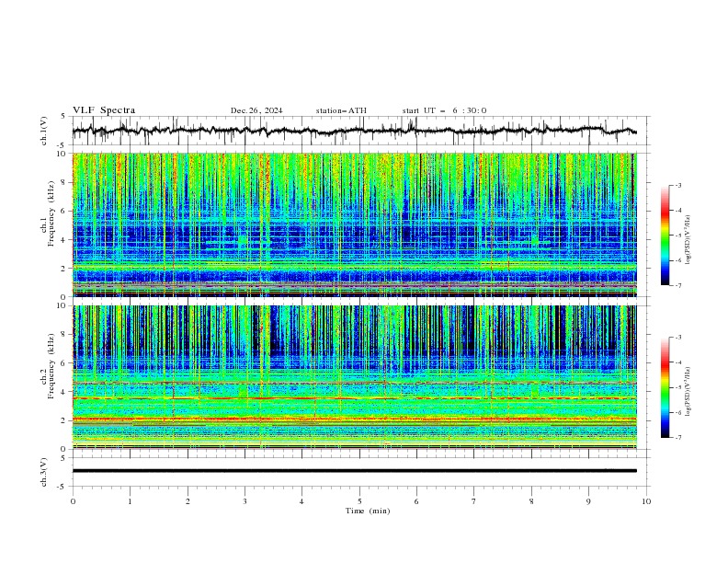
Task: Click the ch.2 "Frequency (kHz)" axis label
Action: point(51,366)
